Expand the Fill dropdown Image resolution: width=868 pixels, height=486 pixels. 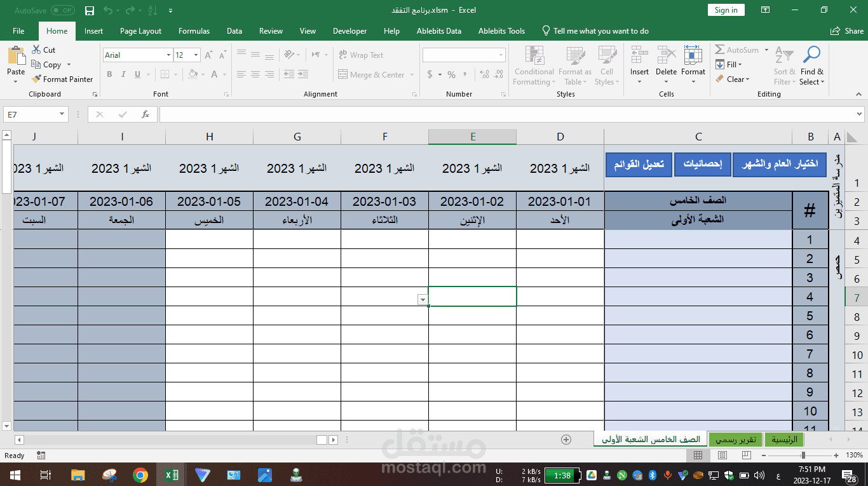tap(740, 64)
